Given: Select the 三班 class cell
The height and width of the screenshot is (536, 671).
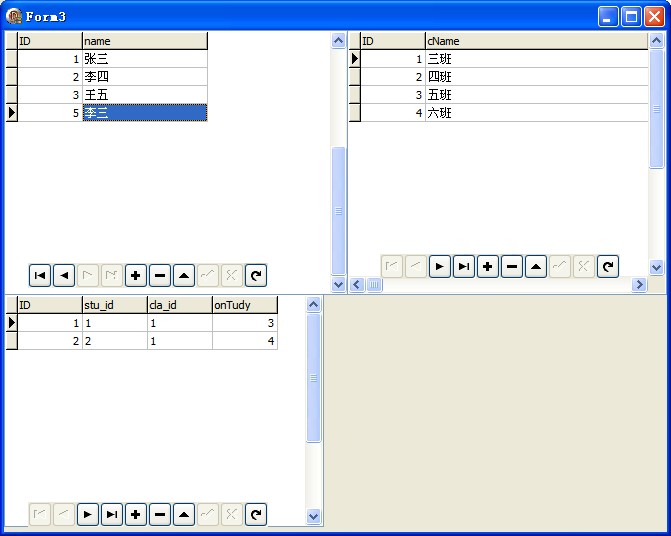Looking at the screenshot, I should 537,59.
